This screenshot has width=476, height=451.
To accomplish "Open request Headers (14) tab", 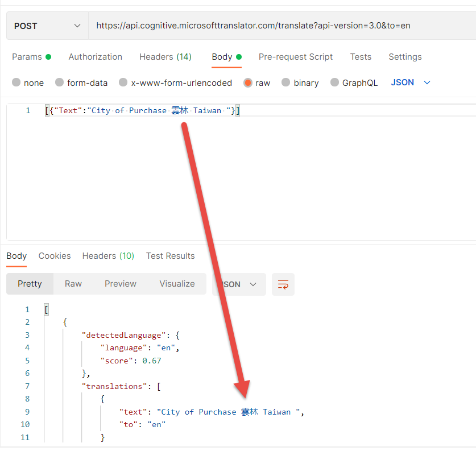I will tap(165, 57).
